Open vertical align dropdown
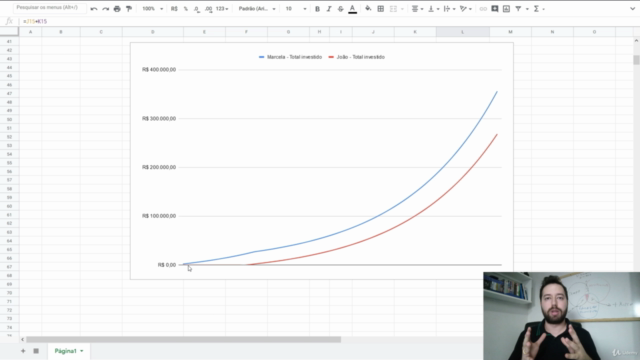Screen dimensions: 640x360 (x=433, y=9)
